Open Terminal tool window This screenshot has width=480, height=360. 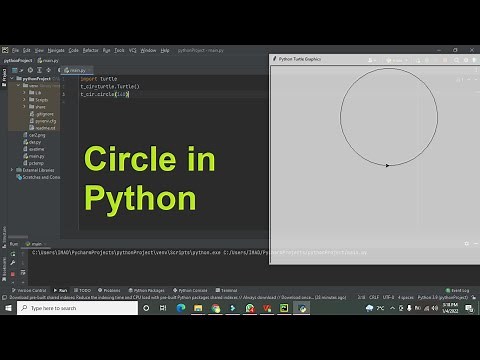point(226,290)
